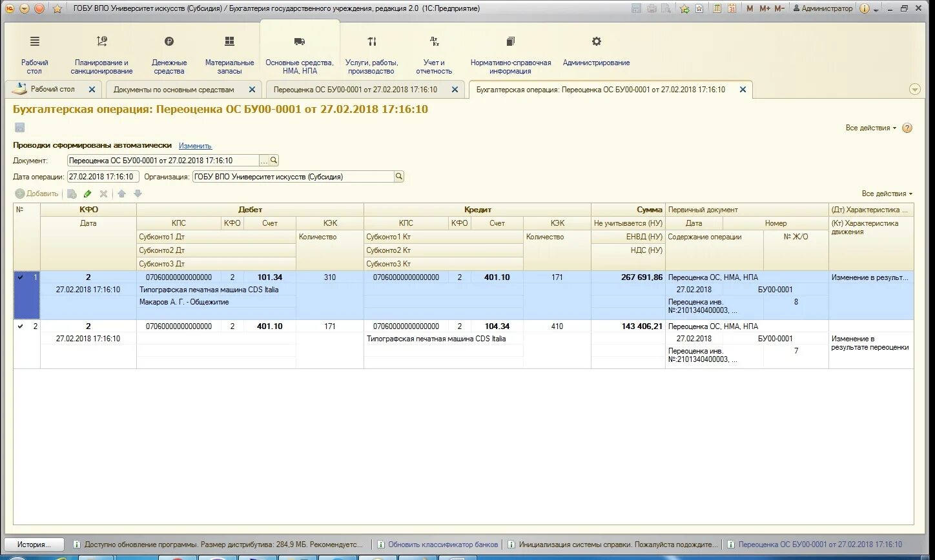Close the Рабочий стол tab
Image resolution: width=935 pixels, height=560 pixels.
(92, 90)
